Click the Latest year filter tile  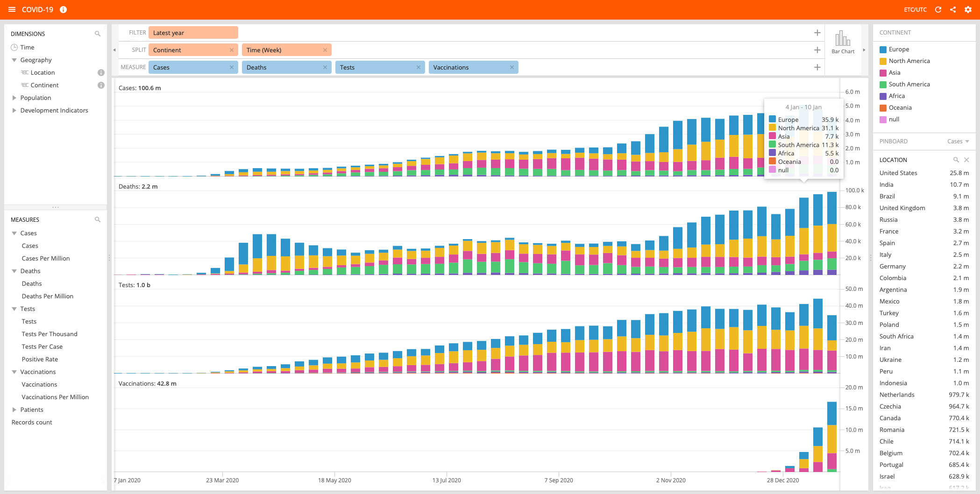tap(193, 33)
